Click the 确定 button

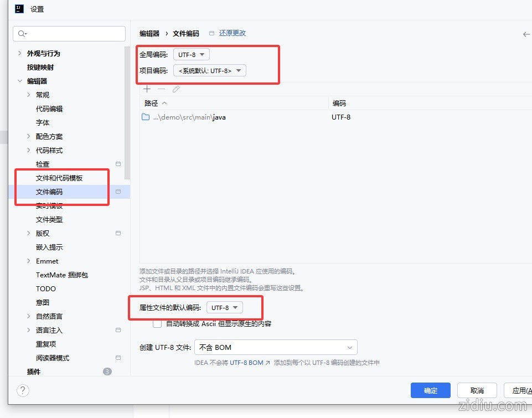430,390
